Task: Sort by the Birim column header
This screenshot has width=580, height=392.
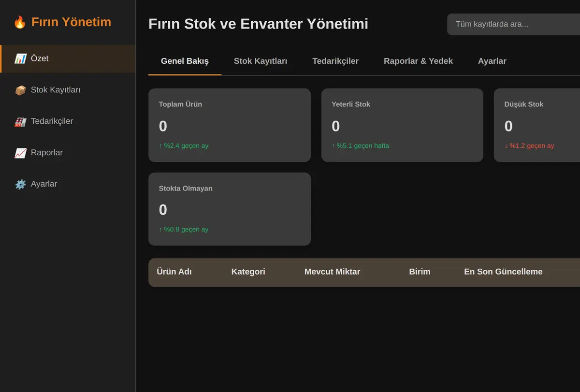Action: click(x=420, y=272)
